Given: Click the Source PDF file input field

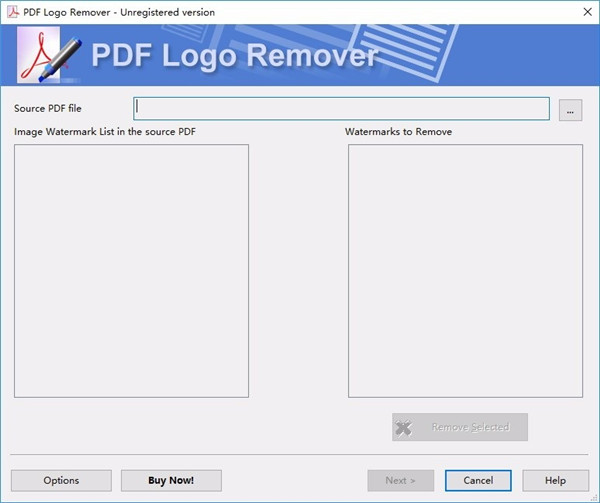Looking at the screenshot, I should click(x=341, y=109).
